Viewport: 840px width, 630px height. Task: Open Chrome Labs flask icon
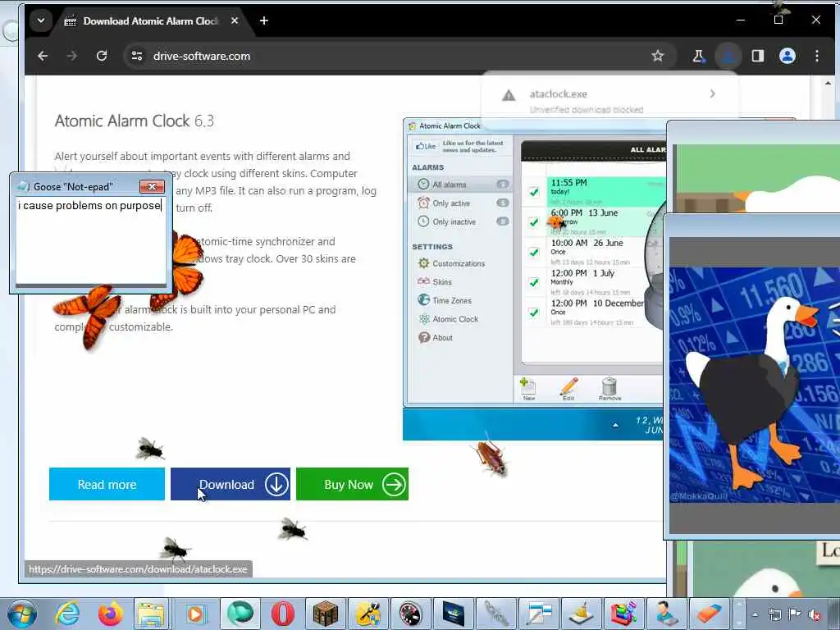[x=699, y=56]
